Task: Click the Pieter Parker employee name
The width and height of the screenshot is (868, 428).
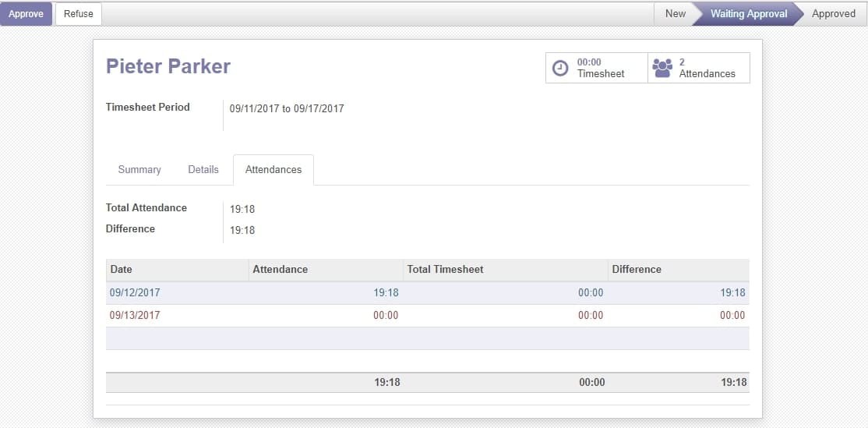Action: point(168,66)
